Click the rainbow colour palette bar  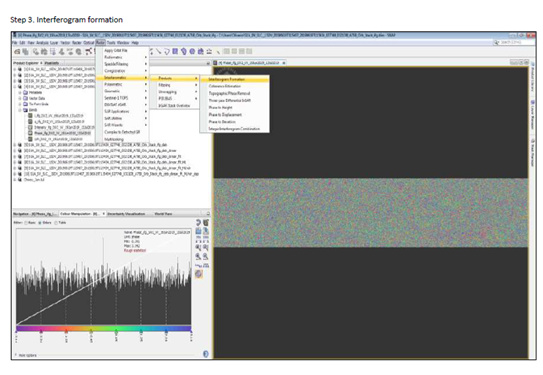(x=104, y=328)
